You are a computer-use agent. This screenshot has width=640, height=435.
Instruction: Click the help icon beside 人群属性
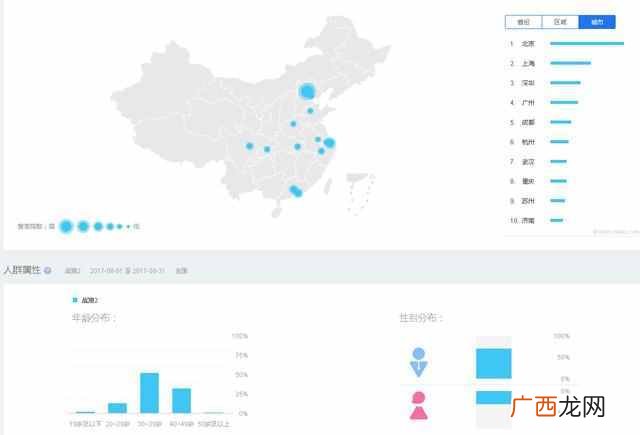[47, 270]
